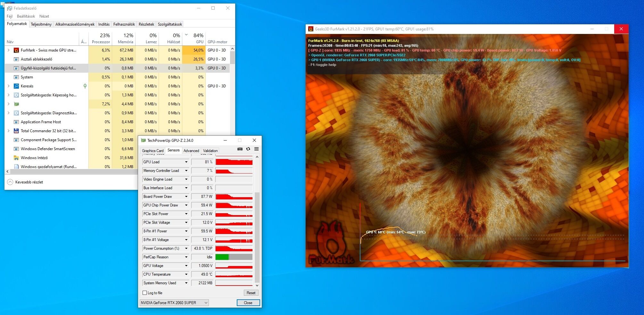Click the unnamed GPU-Z process icon in task list
644x315 pixels.
pyautogui.click(x=16, y=104)
